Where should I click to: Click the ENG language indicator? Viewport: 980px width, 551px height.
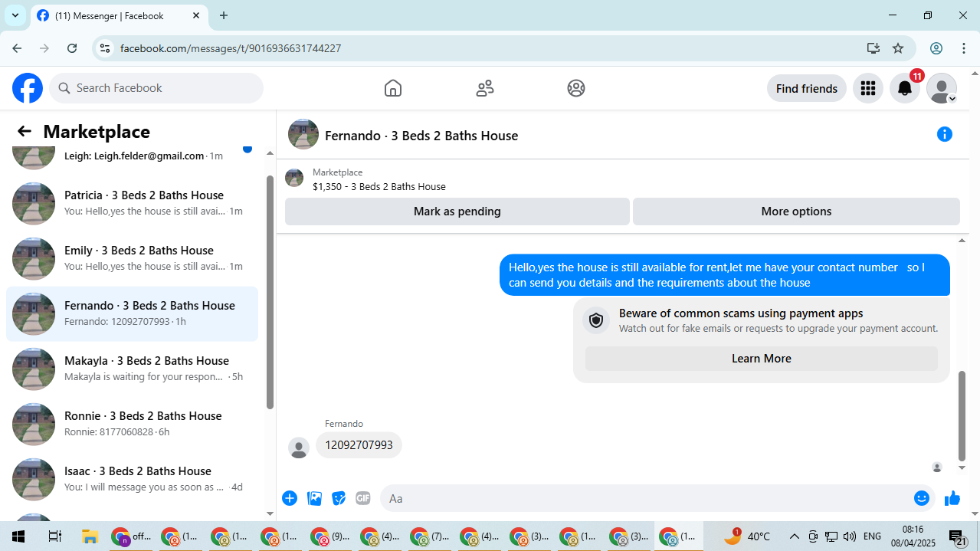(x=872, y=536)
